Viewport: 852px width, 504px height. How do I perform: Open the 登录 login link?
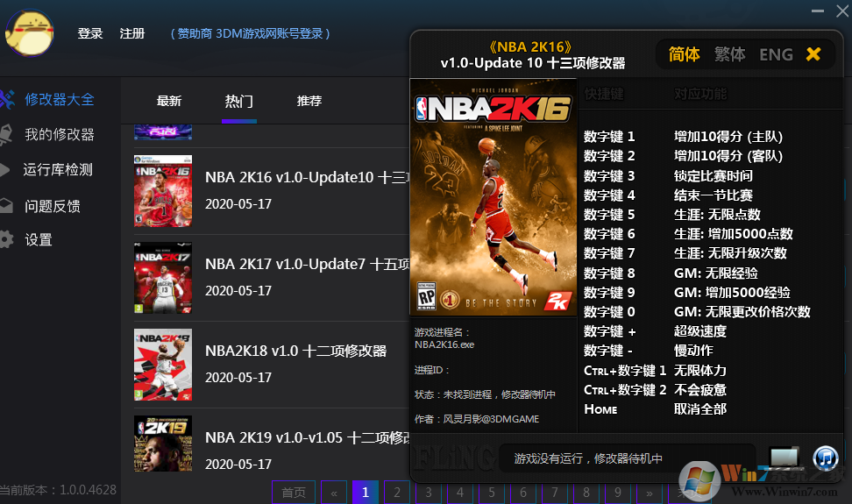(x=90, y=33)
